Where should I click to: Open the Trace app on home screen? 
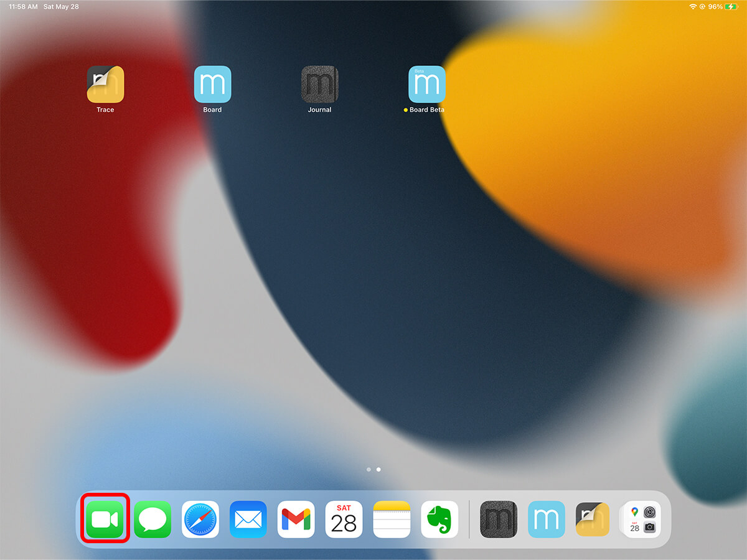coord(105,85)
